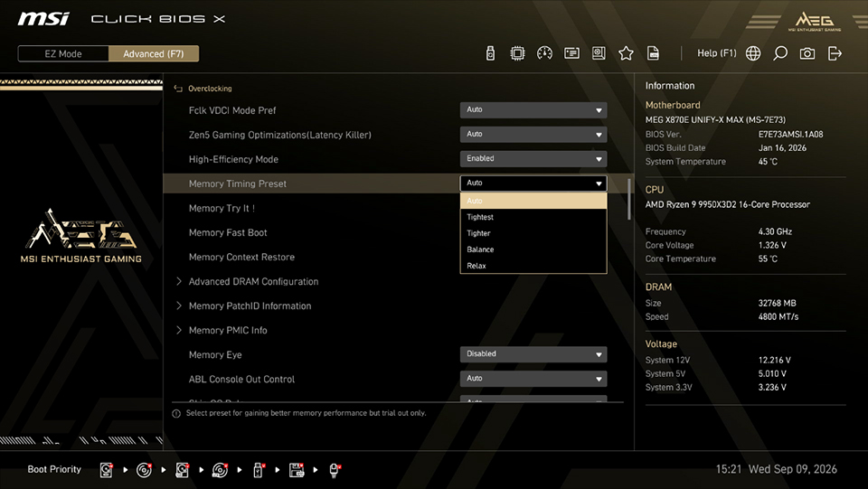
Task: Click the MEG X870E UNIFY-X MAX board name
Action: [x=715, y=119]
